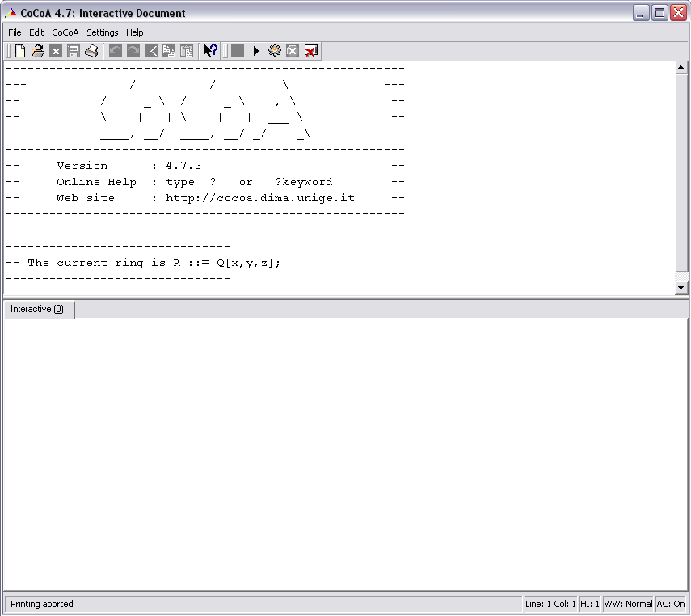Activate the context help pointer icon
The height and width of the screenshot is (616, 691).
click(x=210, y=51)
